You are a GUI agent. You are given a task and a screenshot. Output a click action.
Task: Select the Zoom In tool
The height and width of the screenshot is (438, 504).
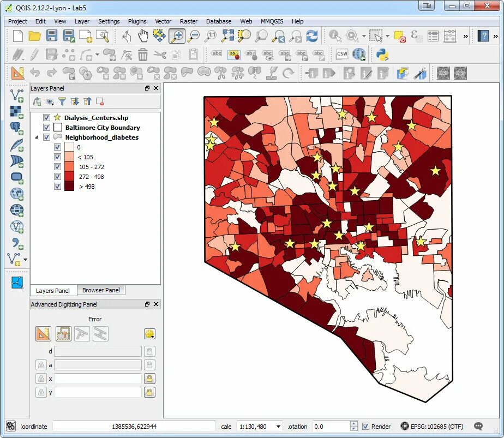pos(178,35)
